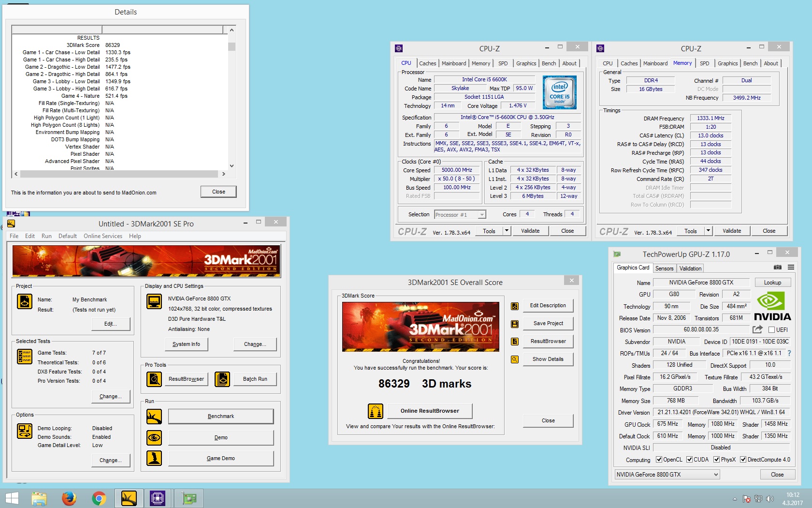Switch to GPU-Z taskbar icon
This screenshot has width=812, height=508.
(189, 498)
